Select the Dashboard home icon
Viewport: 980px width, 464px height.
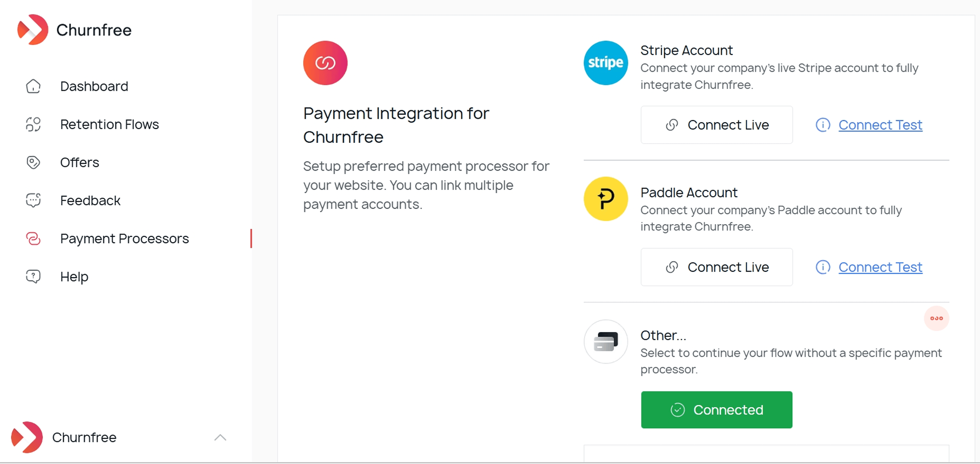[x=33, y=86]
